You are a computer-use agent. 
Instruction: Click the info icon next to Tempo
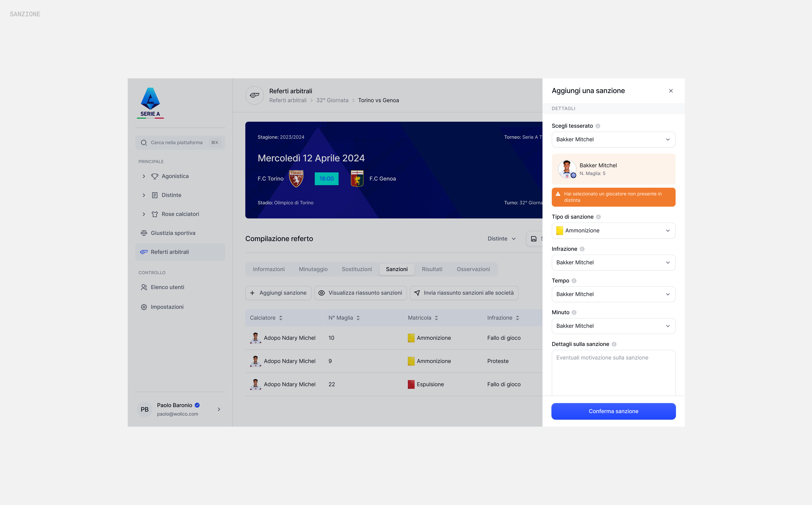pyautogui.click(x=574, y=281)
